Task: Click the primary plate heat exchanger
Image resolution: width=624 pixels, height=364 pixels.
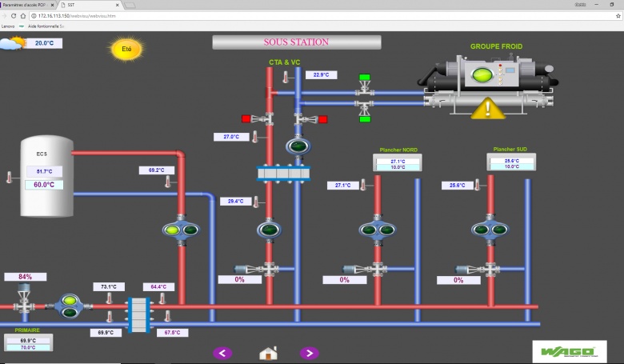Action: pyautogui.click(x=139, y=314)
